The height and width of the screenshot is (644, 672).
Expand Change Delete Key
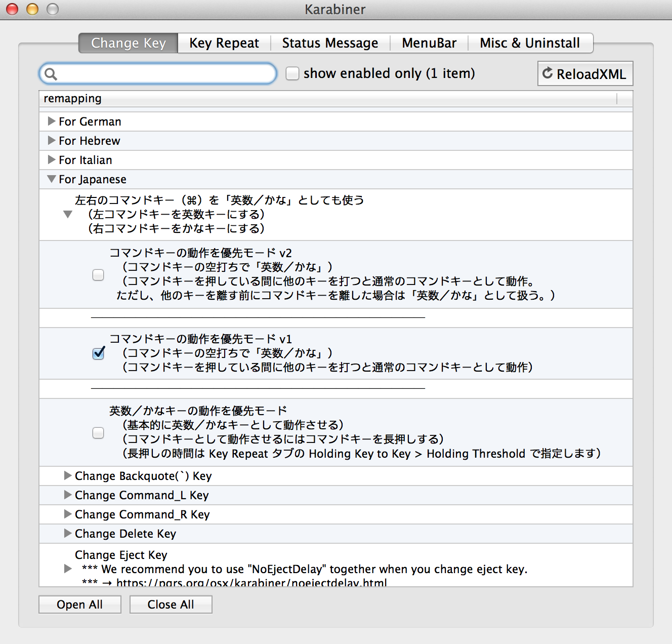click(67, 533)
